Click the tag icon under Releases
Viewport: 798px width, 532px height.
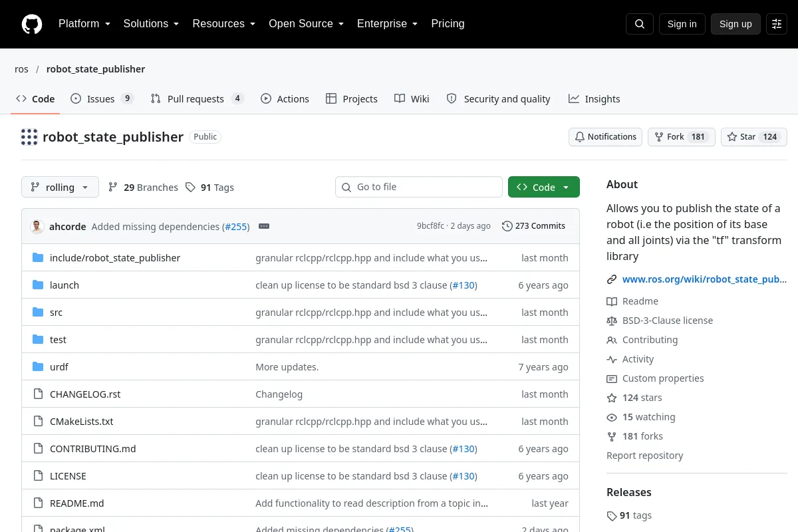coord(612,515)
